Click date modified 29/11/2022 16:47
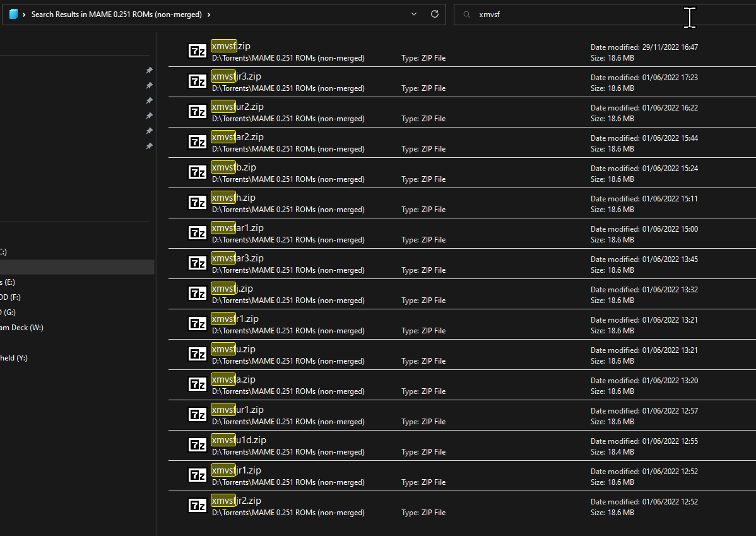 pos(644,47)
